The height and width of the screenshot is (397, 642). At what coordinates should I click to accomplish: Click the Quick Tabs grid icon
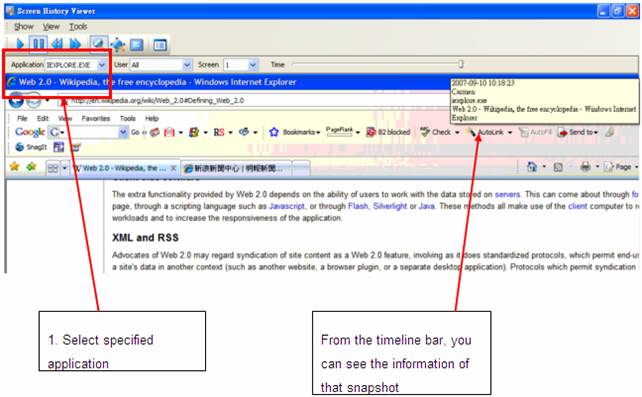53,168
